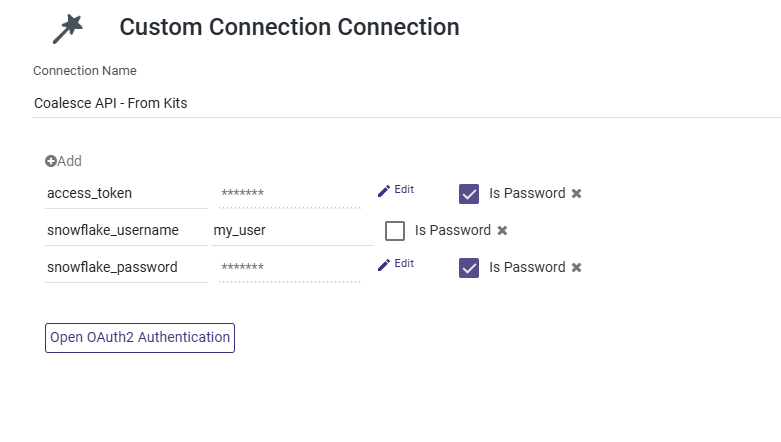
Task: Click the masked snowflake_password value field
Action: pos(289,267)
